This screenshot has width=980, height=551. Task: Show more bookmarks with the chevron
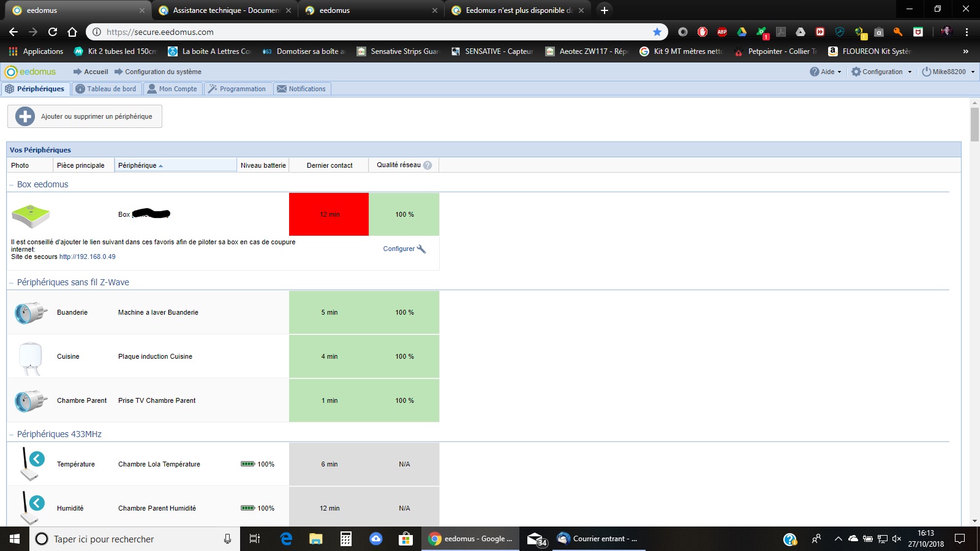pyautogui.click(x=966, y=51)
